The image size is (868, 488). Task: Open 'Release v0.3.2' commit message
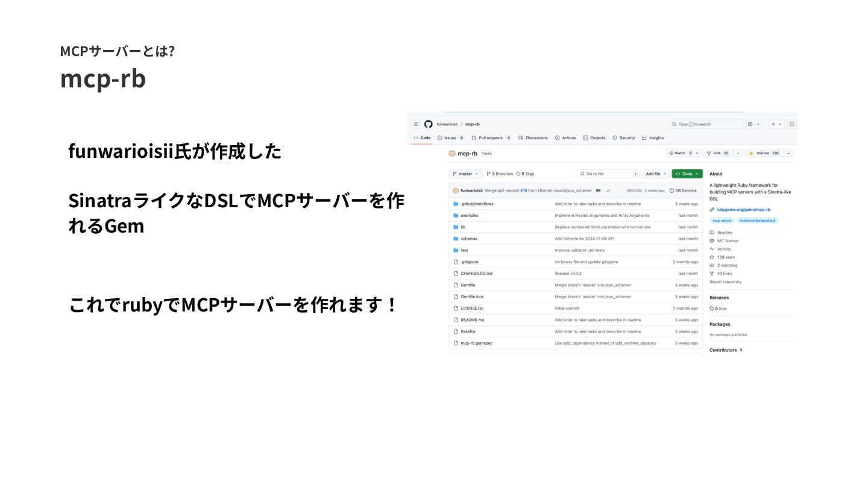pyautogui.click(x=568, y=274)
